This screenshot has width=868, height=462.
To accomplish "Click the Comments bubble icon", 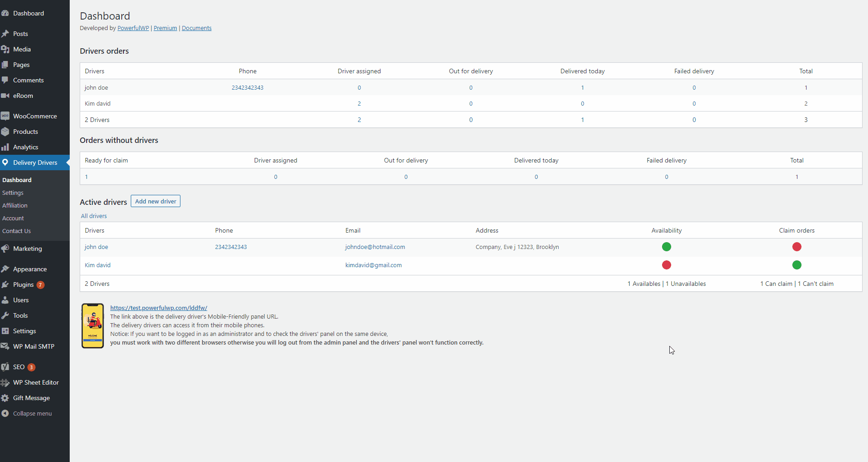I will [x=5, y=80].
